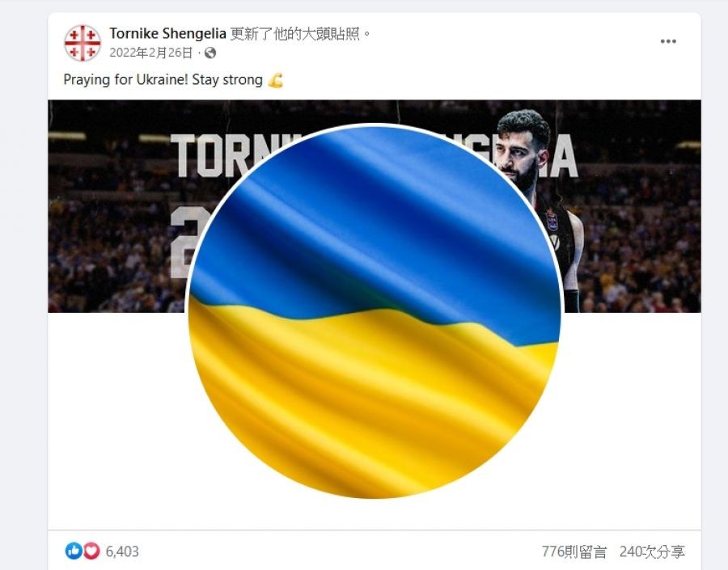Click the "Praying for Ukraine! Stay strong" text
The width and height of the screenshot is (728, 570).
[163, 80]
